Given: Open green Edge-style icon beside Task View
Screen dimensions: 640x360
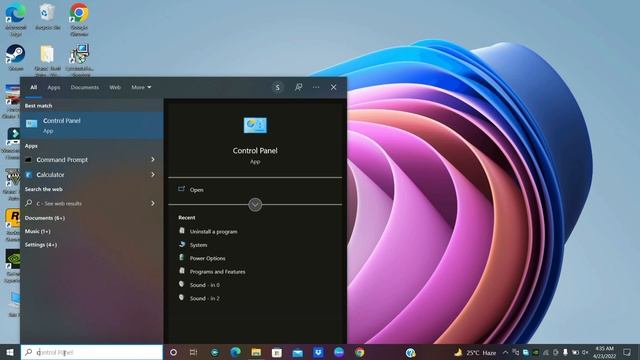Looking at the screenshot, I should pyautogui.click(x=214, y=352).
